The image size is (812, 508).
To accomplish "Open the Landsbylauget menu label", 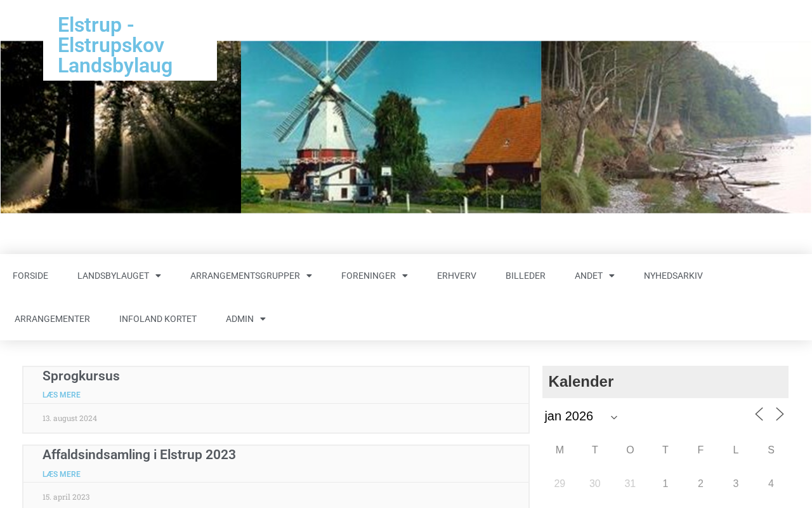I will [113, 276].
